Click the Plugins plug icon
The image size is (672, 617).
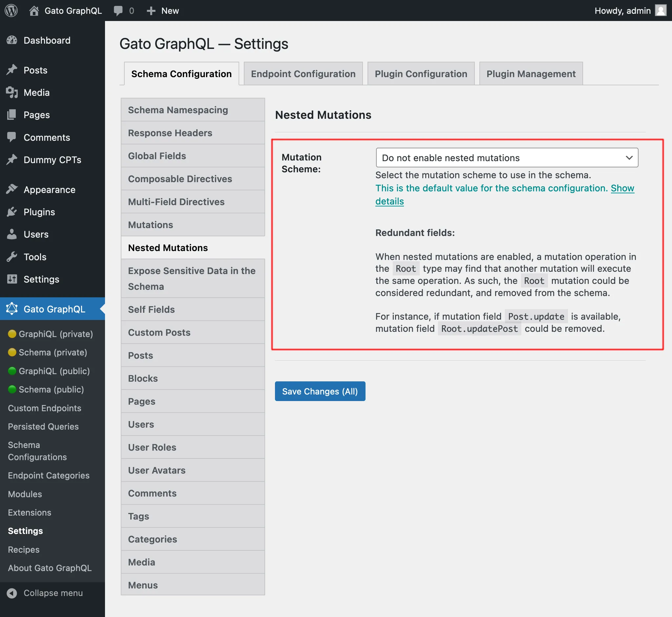pyautogui.click(x=12, y=212)
